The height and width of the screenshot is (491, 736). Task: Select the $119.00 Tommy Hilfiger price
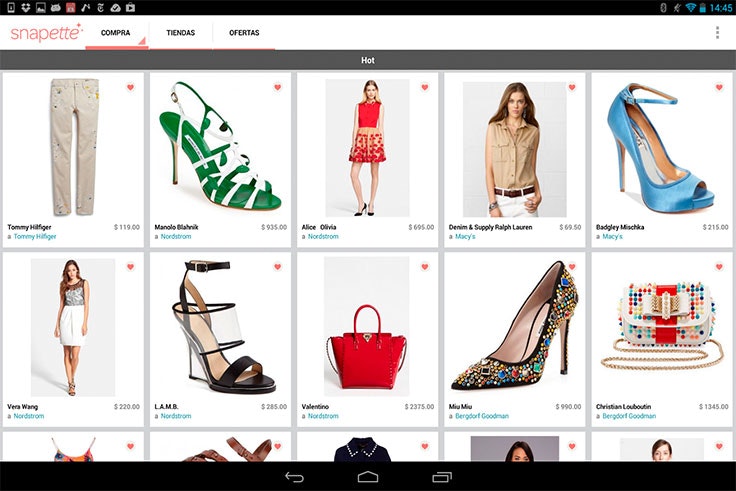pyautogui.click(x=127, y=227)
